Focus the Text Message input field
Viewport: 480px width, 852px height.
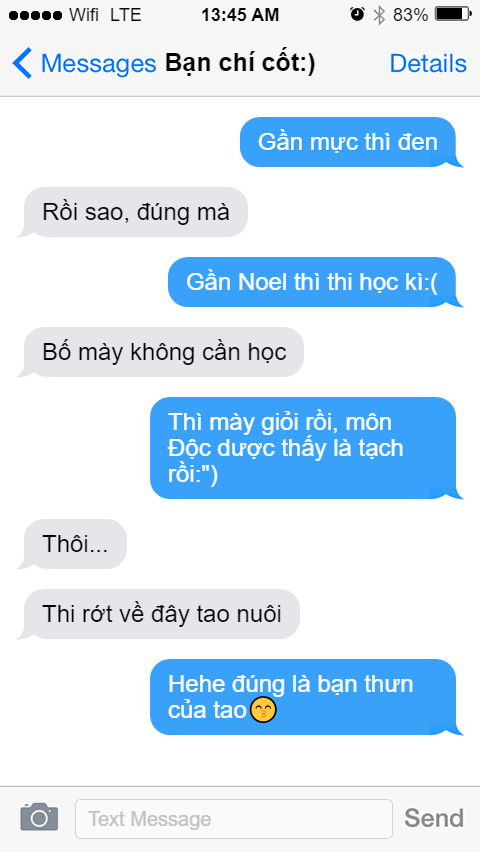pyautogui.click(x=234, y=818)
